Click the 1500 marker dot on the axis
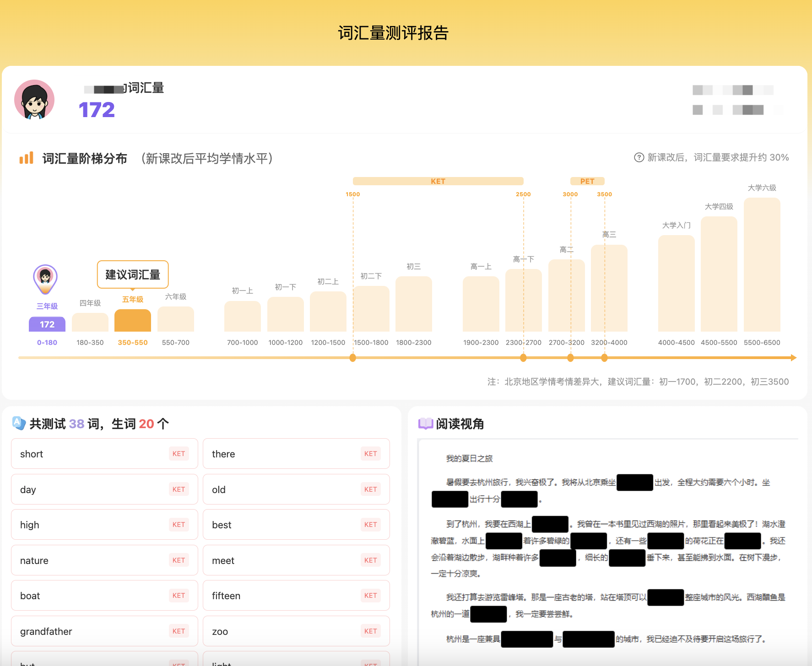Viewport: 812px width, 666px height. (x=353, y=358)
